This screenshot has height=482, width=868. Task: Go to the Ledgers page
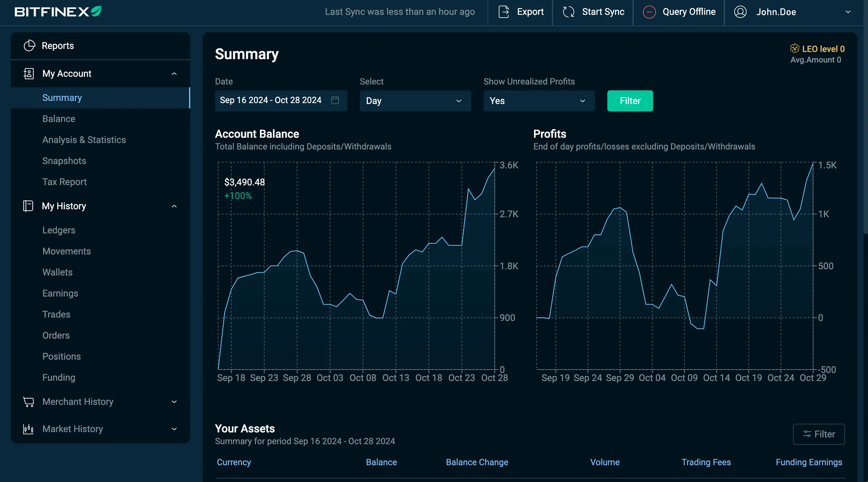tap(59, 230)
